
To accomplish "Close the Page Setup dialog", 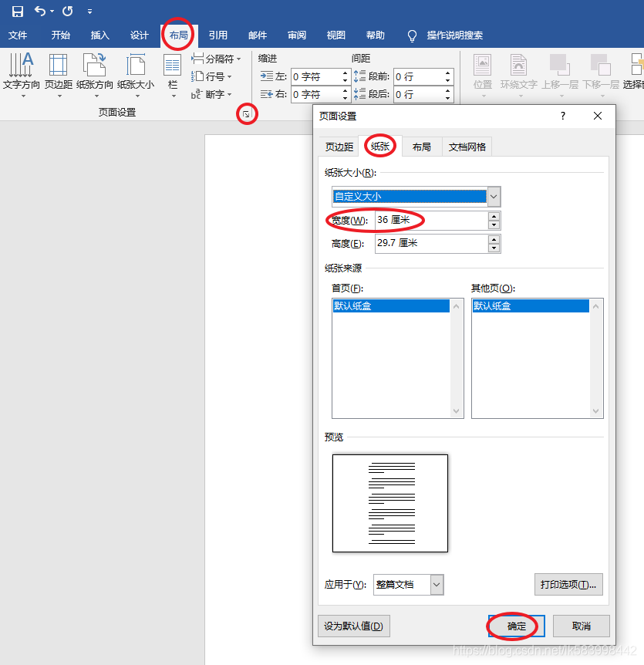I will [x=598, y=116].
